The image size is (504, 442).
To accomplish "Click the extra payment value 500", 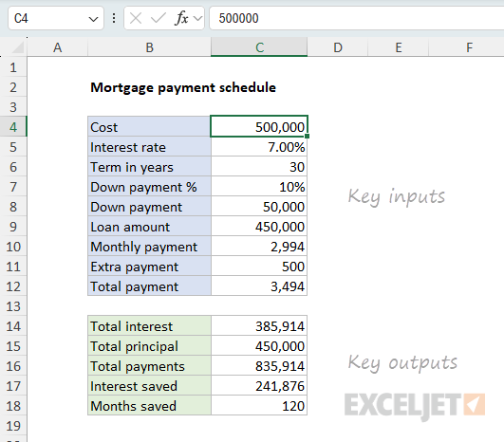I will (259, 267).
